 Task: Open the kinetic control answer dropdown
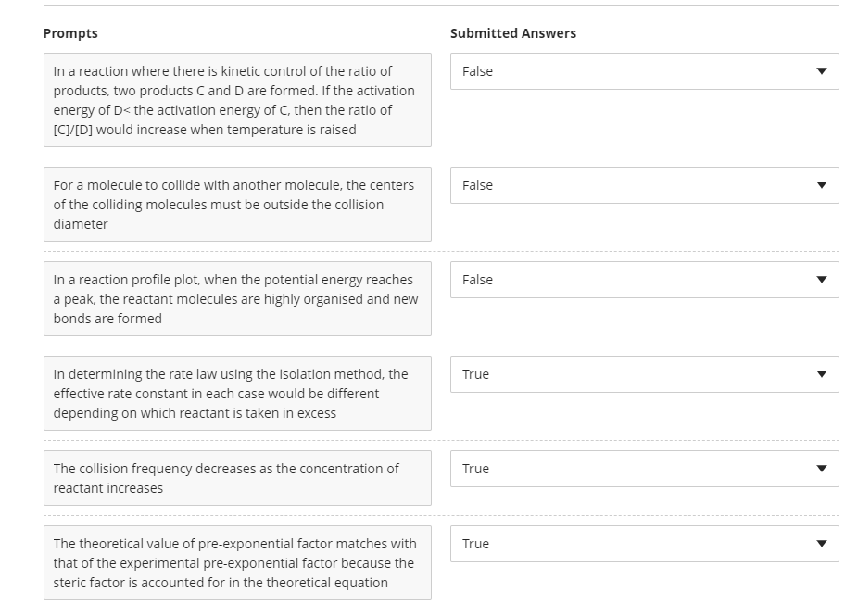click(x=643, y=71)
